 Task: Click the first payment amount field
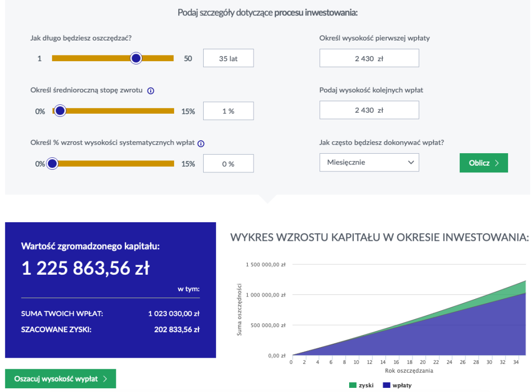369,59
